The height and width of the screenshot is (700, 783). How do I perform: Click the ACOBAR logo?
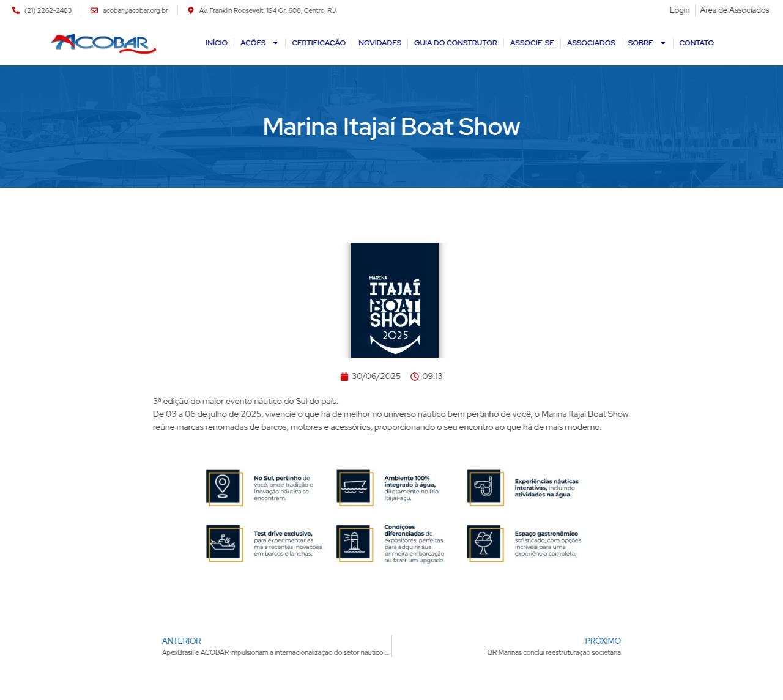(103, 43)
